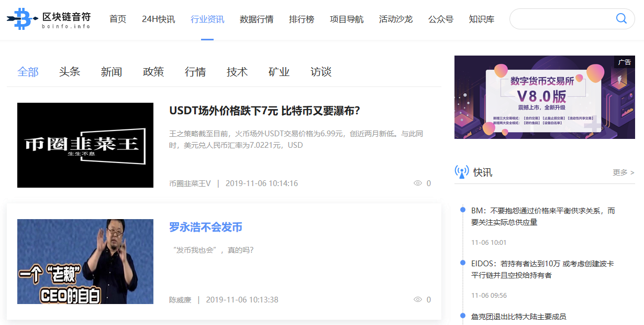Open the 项目导航 navigation item
644x325 pixels.
[347, 19]
